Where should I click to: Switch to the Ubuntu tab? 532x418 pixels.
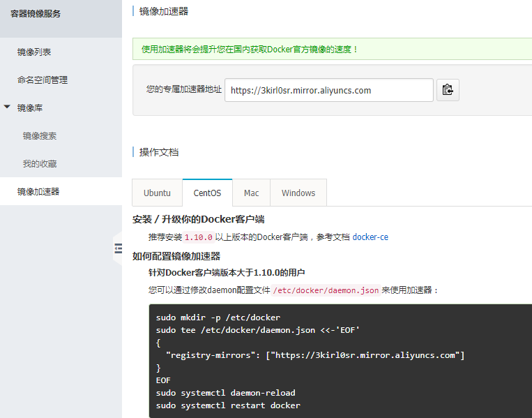[157, 193]
